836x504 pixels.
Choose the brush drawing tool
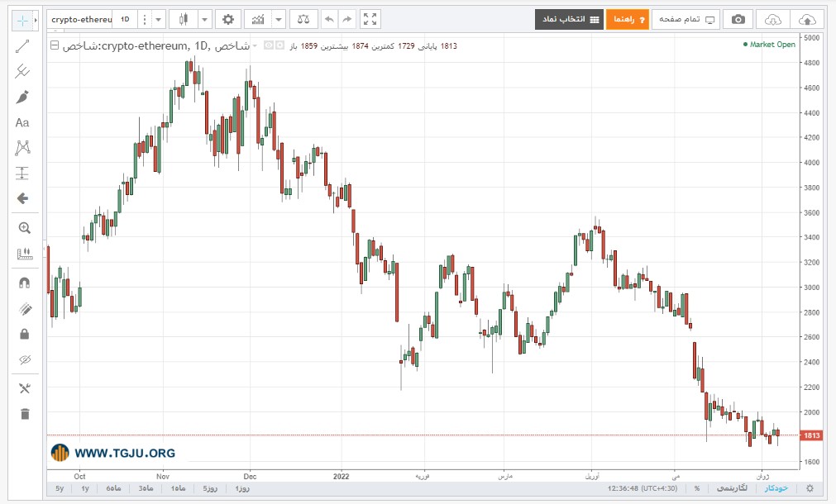pyautogui.click(x=21, y=97)
